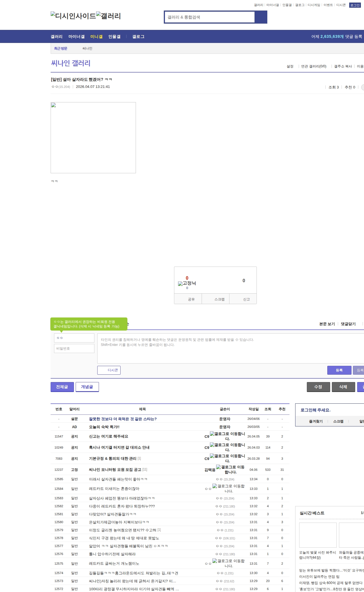The image size is (364, 592).
Task: Select 마이너갤 in the blue navigation bar
Action: click(76, 36)
